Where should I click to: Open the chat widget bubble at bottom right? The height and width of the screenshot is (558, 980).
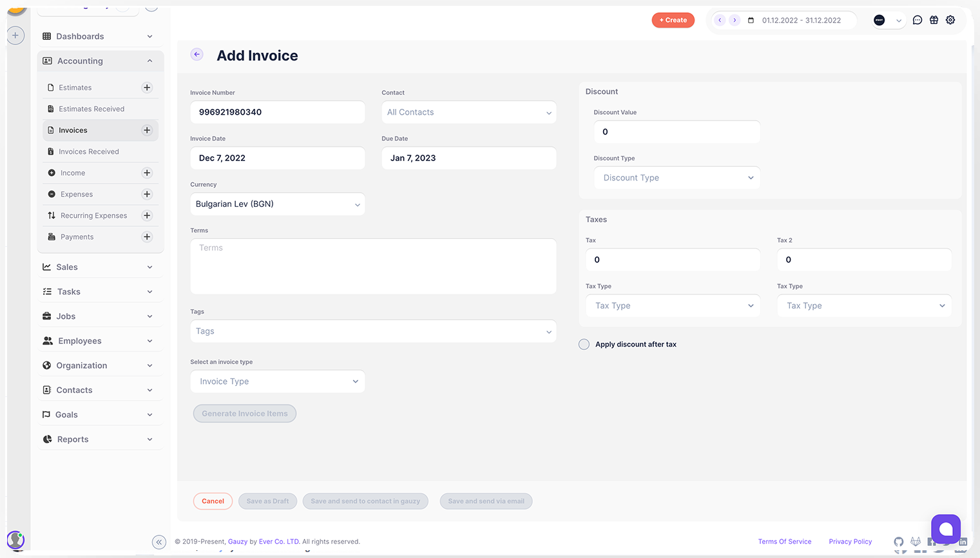pyautogui.click(x=945, y=528)
